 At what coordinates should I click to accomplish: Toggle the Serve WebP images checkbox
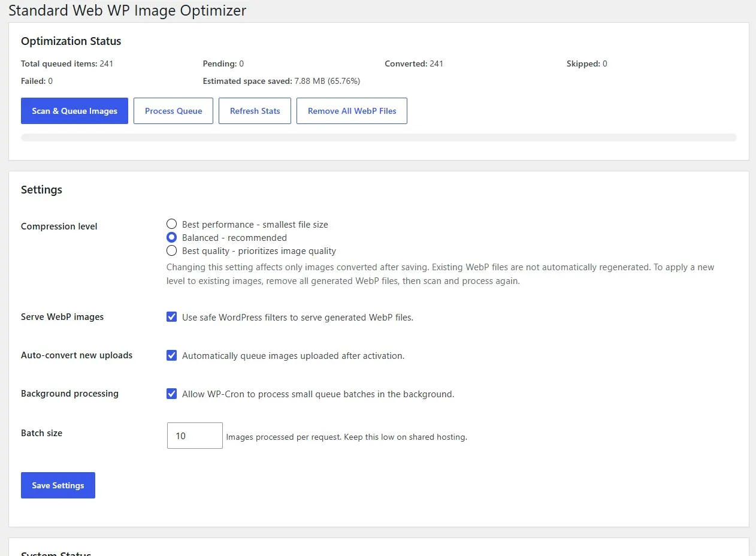point(172,317)
